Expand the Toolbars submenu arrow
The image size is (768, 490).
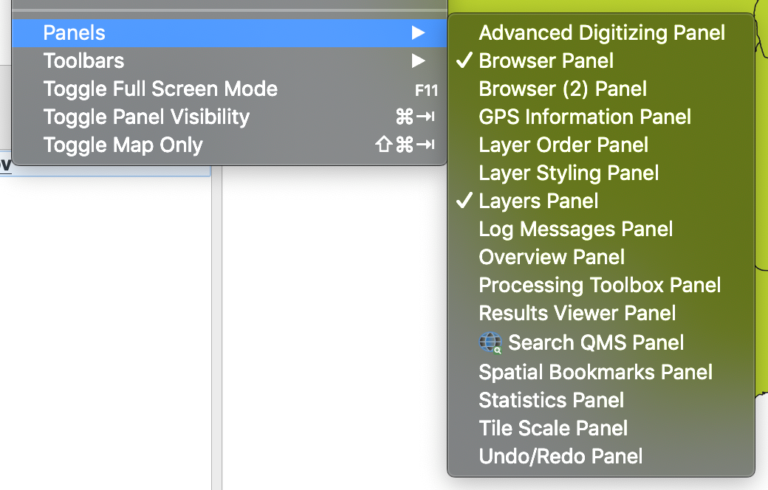pos(418,61)
